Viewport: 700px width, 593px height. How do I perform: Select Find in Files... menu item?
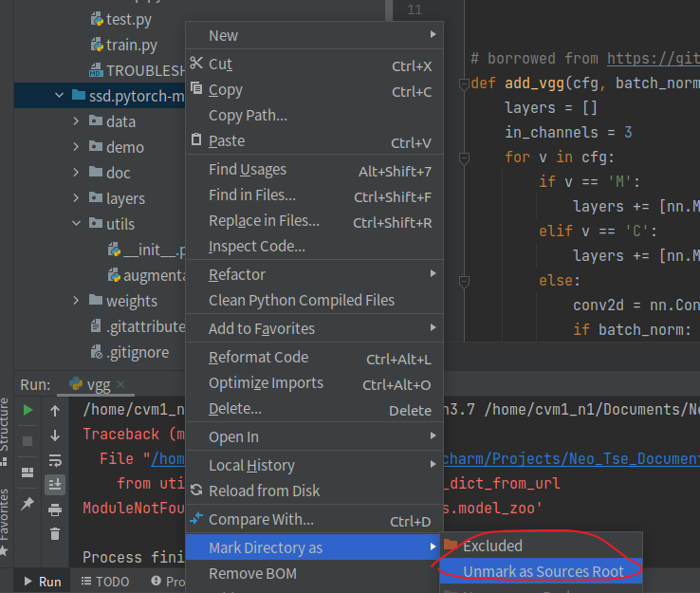[314, 195]
